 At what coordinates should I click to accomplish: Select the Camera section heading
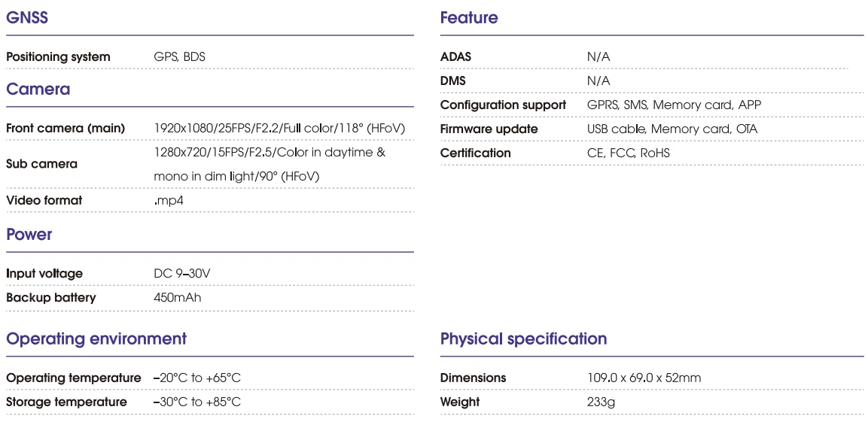pyautogui.click(x=38, y=89)
